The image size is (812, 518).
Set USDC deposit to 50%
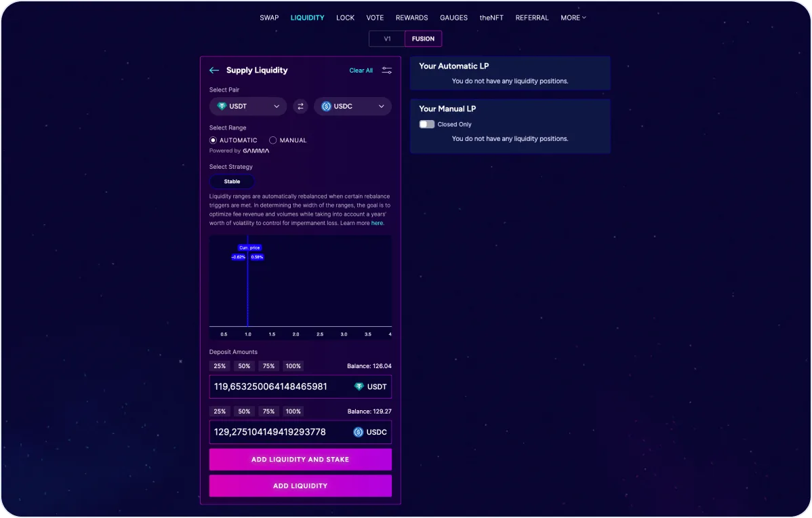pyautogui.click(x=244, y=412)
